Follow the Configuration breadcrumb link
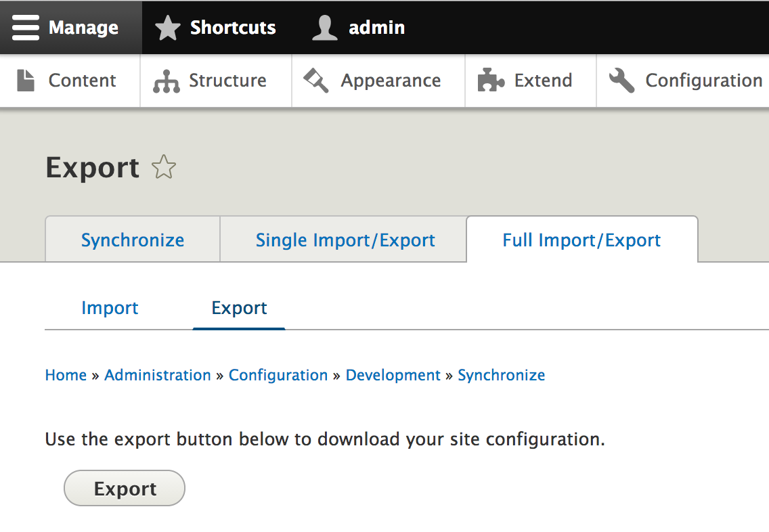This screenshot has width=769, height=532. (278, 375)
